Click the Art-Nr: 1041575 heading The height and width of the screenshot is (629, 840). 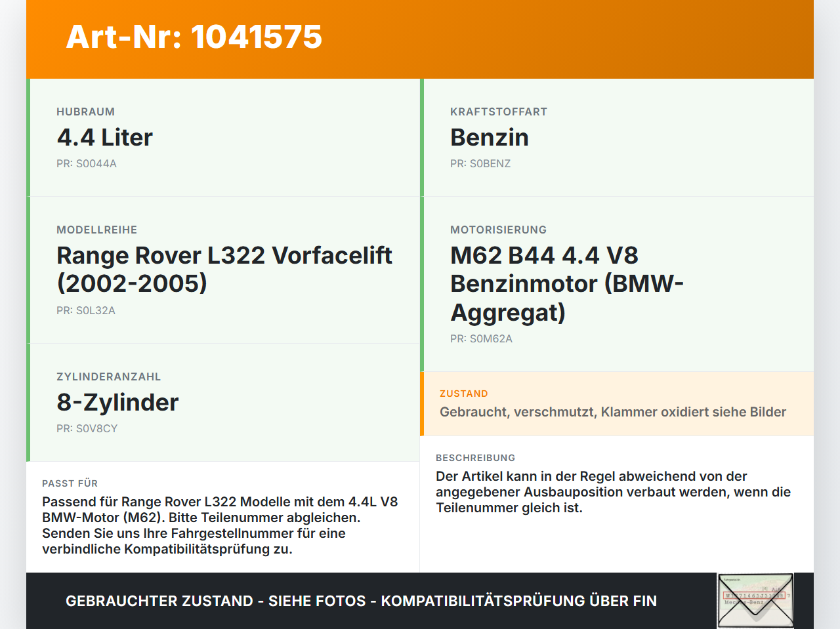194,37
